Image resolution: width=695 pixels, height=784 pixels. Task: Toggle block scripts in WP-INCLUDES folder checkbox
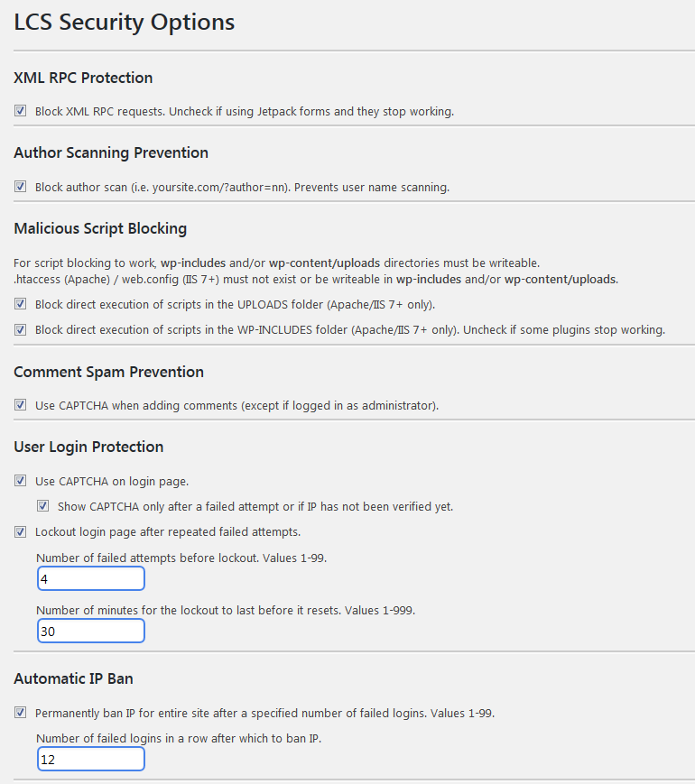20,329
